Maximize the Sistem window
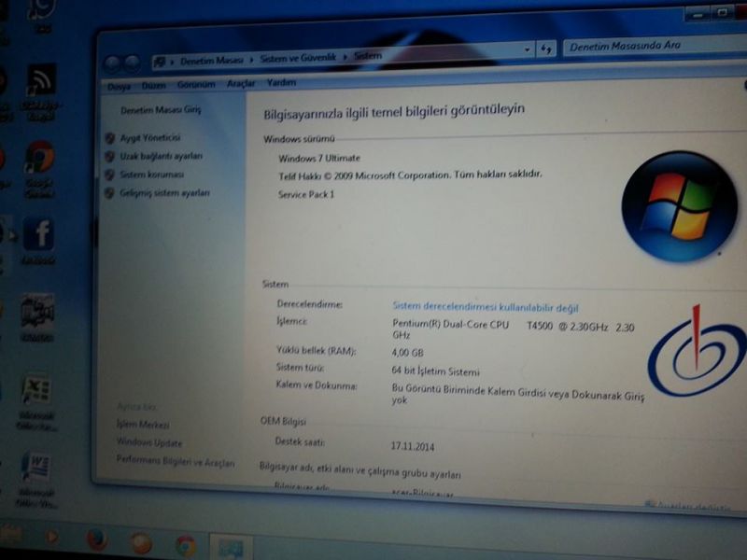 pyautogui.click(x=722, y=12)
